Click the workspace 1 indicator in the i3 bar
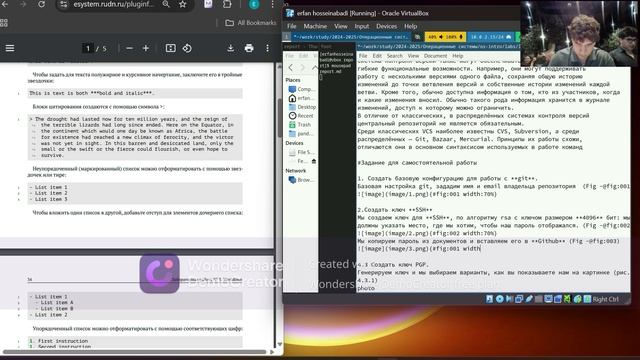The image size is (640, 360). click(x=287, y=37)
